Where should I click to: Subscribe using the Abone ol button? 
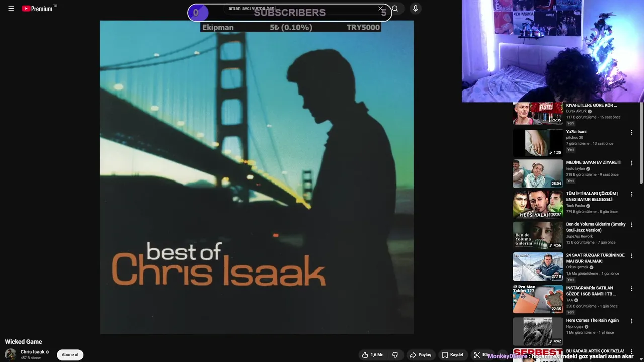[x=70, y=355]
